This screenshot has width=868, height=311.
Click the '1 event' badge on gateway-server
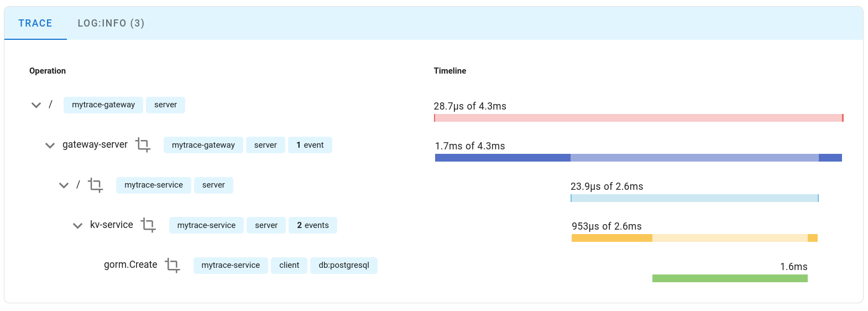(310, 145)
